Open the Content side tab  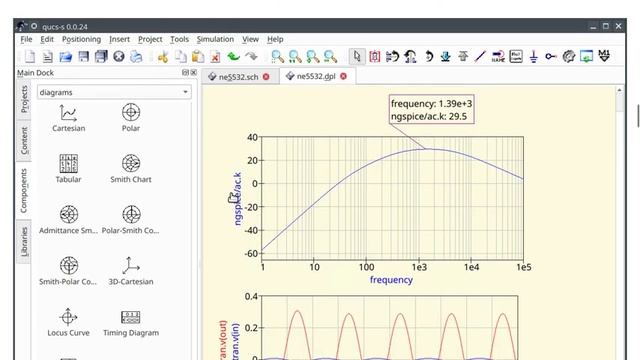24,141
